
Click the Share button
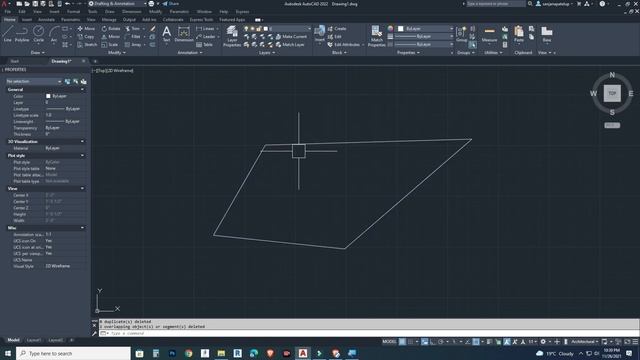(171, 4)
